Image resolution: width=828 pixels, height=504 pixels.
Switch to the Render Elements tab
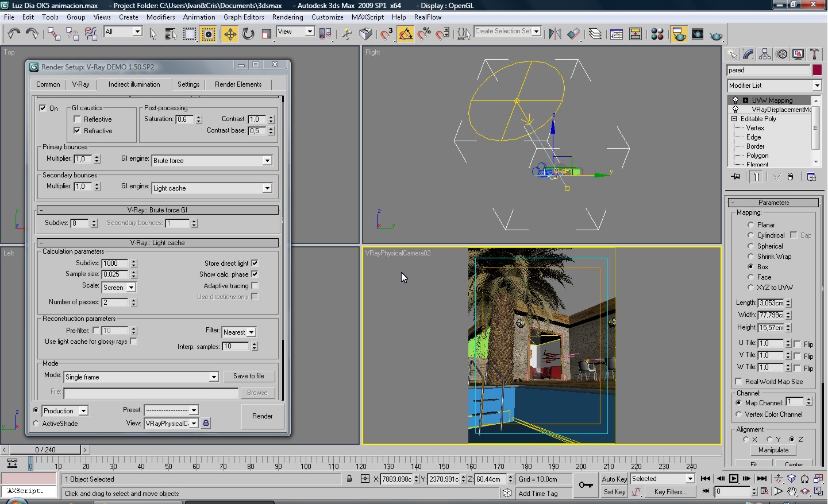pos(238,84)
